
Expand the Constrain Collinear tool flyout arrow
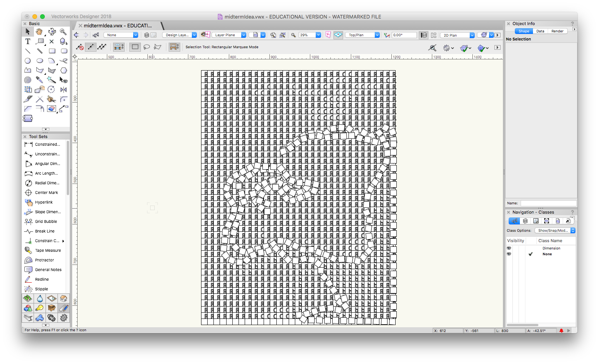(x=63, y=241)
